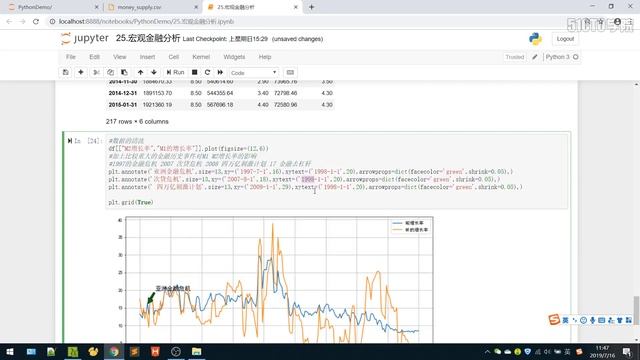Click the Logout button
Image resolution: width=640 pixels, height=360 pixels.
[565, 39]
